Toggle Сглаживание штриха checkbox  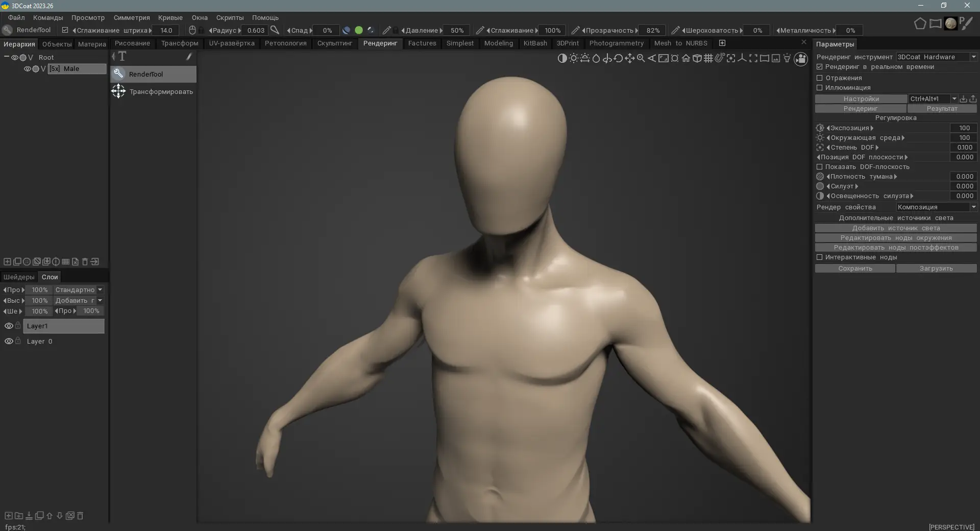pyautogui.click(x=65, y=30)
